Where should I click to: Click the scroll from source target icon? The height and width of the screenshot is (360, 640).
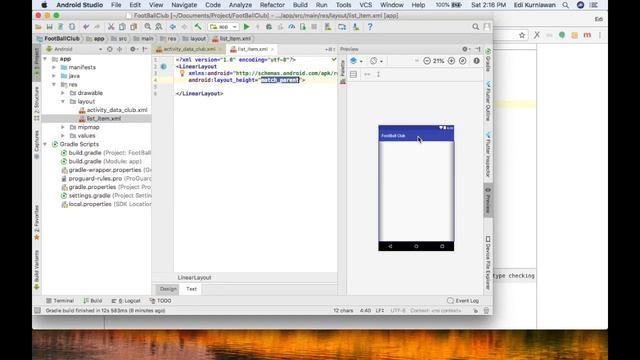click(109, 49)
